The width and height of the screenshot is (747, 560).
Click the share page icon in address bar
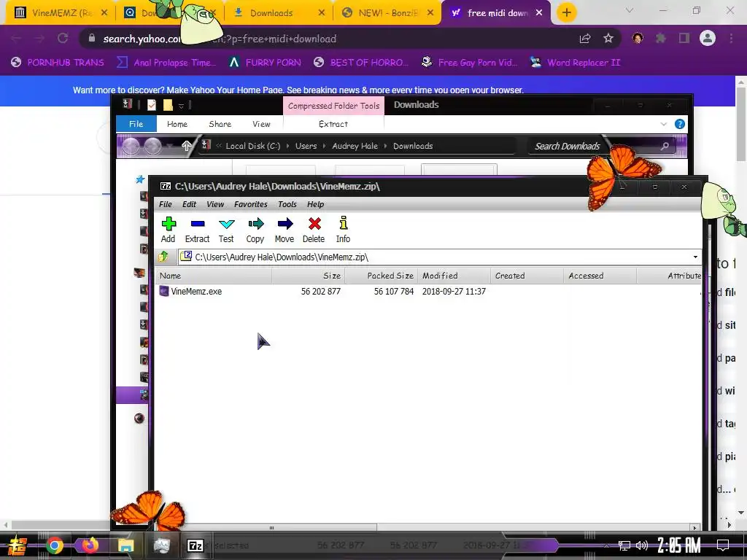(585, 39)
